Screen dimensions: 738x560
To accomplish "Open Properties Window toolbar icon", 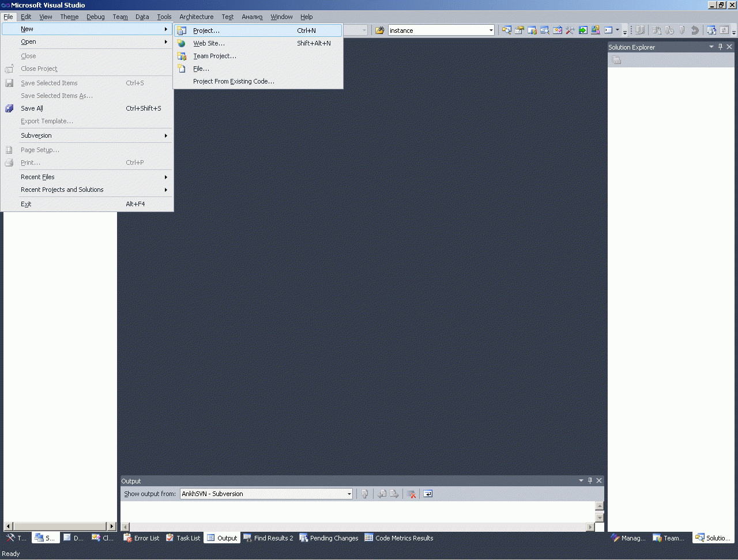I will [519, 31].
